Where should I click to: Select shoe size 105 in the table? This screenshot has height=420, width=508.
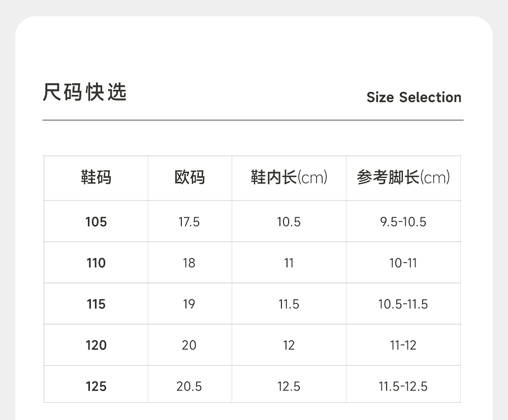point(96,222)
